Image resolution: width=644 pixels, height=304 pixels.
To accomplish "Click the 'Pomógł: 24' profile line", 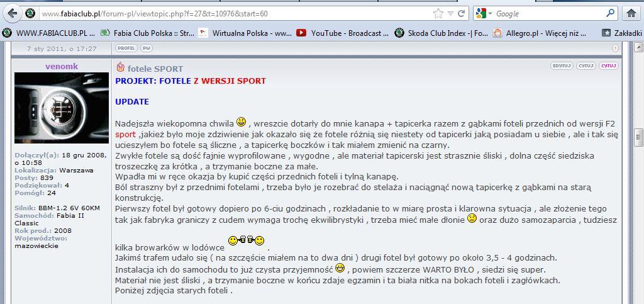I will pos(35,193).
